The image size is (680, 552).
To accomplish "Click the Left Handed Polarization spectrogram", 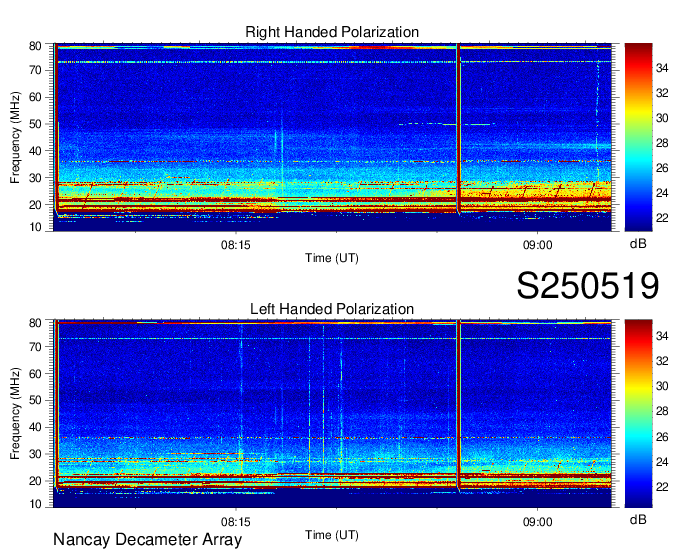I will [332, 414].
